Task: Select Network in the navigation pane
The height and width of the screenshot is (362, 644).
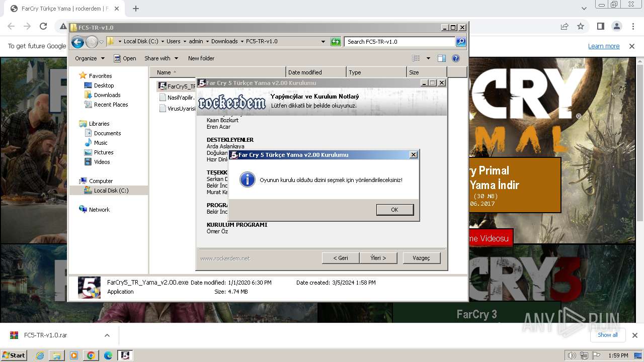Action: coord(99,210)
